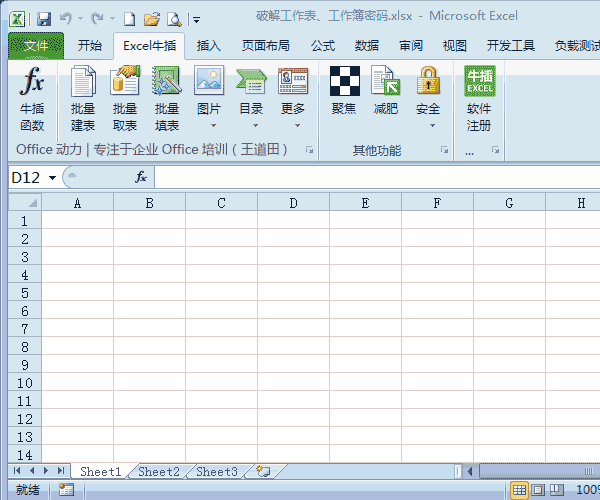
Task: Switch to the 审阅 tab
Action: point(411,46)
